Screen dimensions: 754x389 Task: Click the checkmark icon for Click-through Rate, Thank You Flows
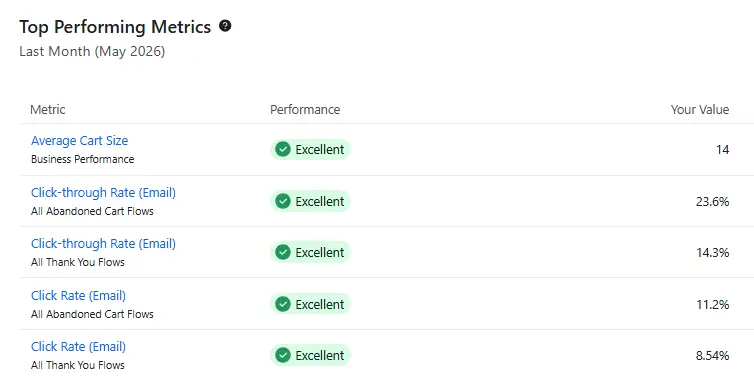[x=283, y=252]
